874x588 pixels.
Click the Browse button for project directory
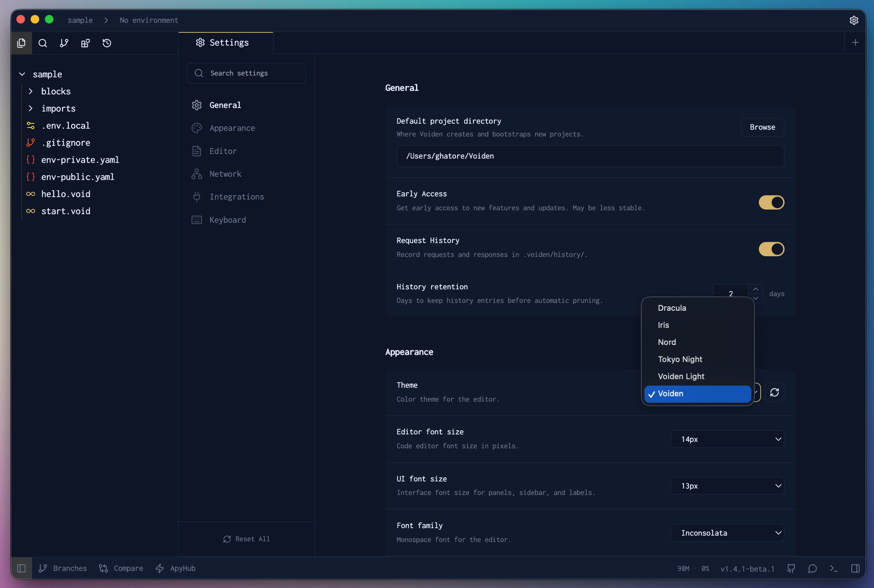coord(762,127)
